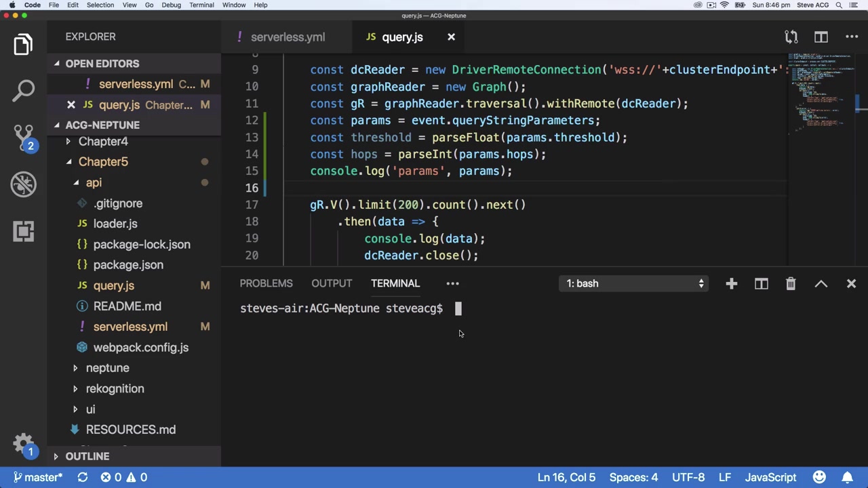Open the terminal selector dropdown '1: bash'
The image size is (868, 488).
coord(635,284)
